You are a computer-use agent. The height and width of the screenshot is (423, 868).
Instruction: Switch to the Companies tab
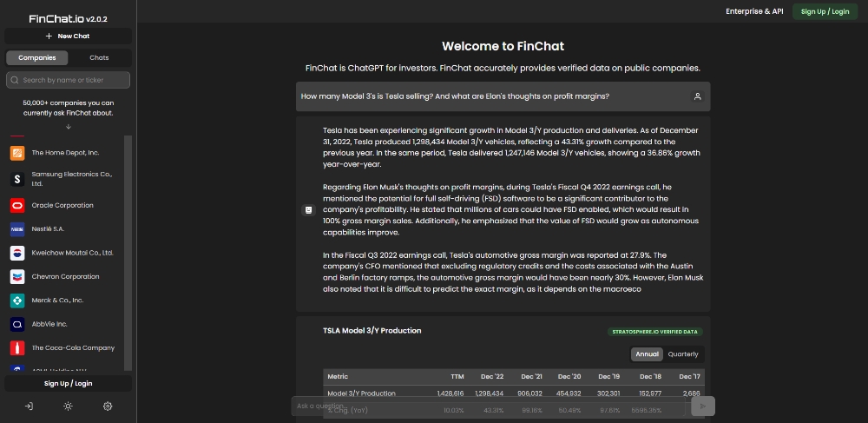(37, 57)
